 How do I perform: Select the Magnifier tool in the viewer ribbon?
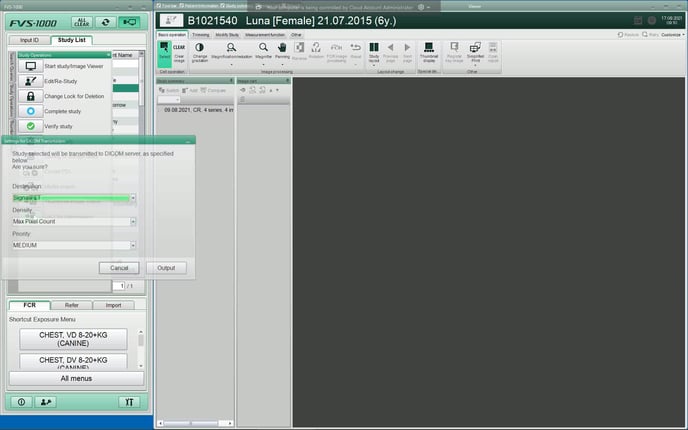tap(263, 51)
